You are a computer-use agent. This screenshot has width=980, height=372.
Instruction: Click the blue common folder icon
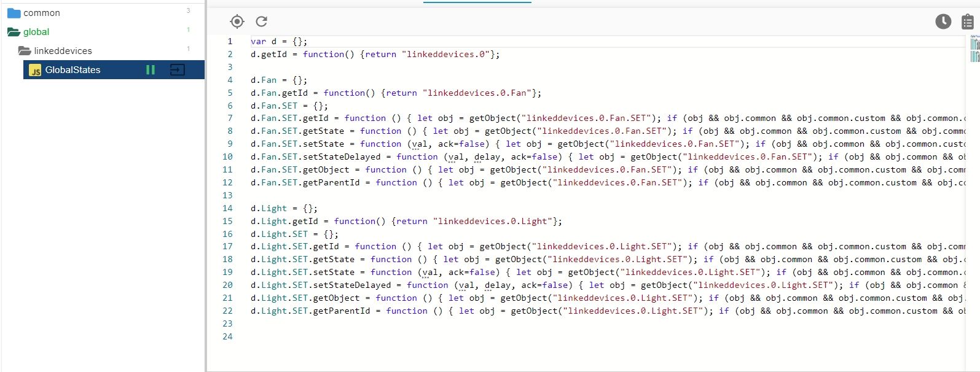[14, 13]
